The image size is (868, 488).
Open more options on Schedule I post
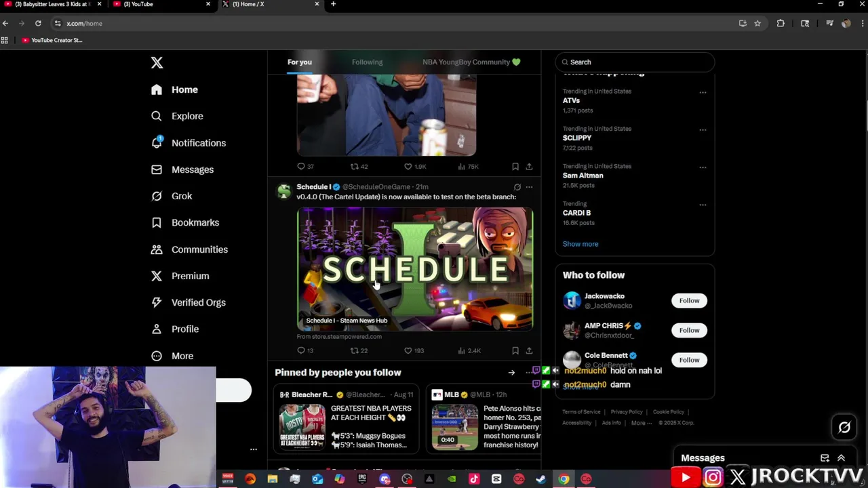click(x=529, y=187)
